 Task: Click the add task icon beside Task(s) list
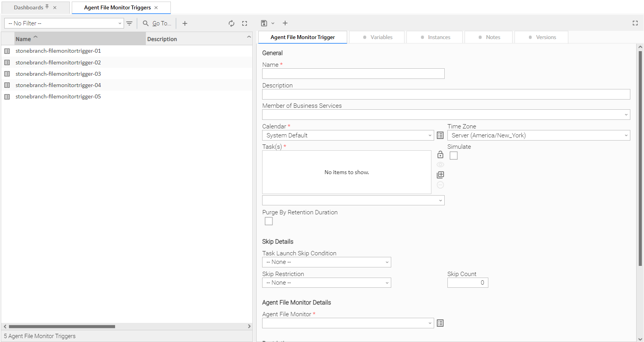440,175
